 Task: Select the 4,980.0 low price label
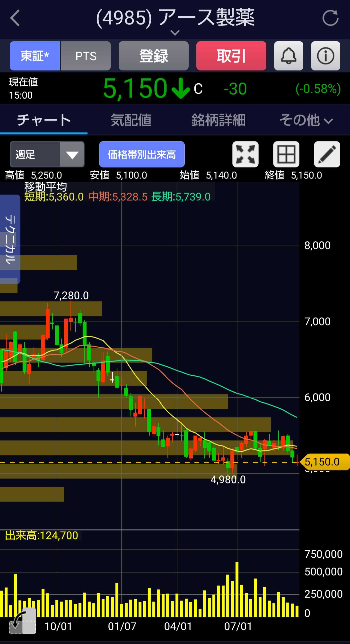[x=228, y=479]
